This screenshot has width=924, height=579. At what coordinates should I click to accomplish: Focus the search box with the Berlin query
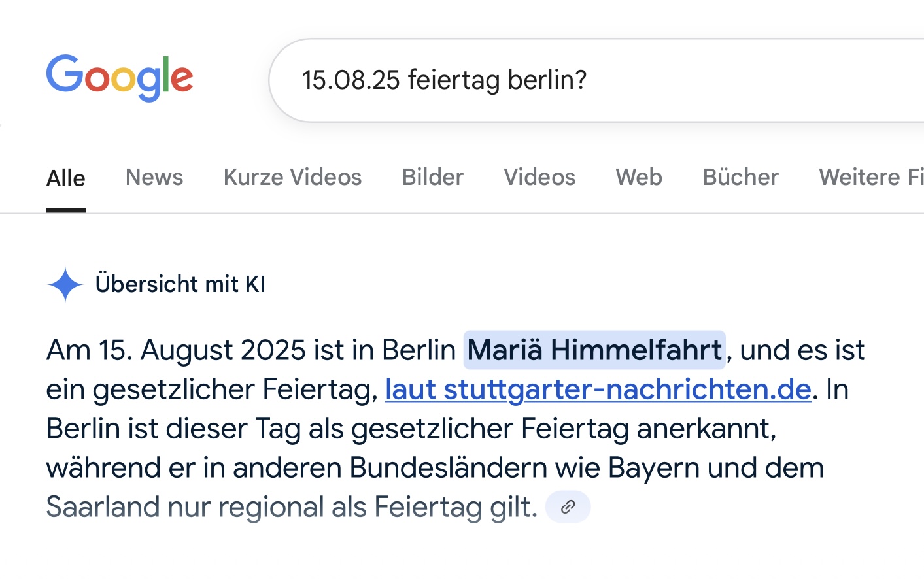point(596,80)
